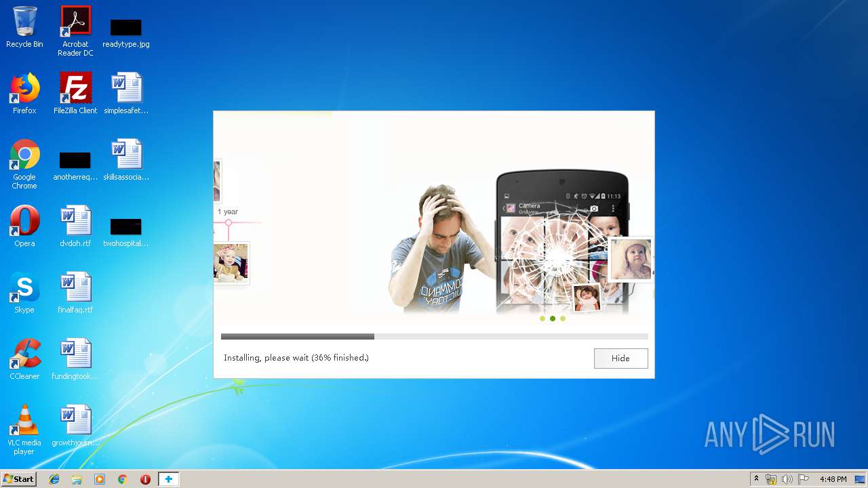The width and height of the screenshot is (868, 488).
Task: Open Skype desktop shortcut
Action: pyautogui.click(x=24, y=293)
